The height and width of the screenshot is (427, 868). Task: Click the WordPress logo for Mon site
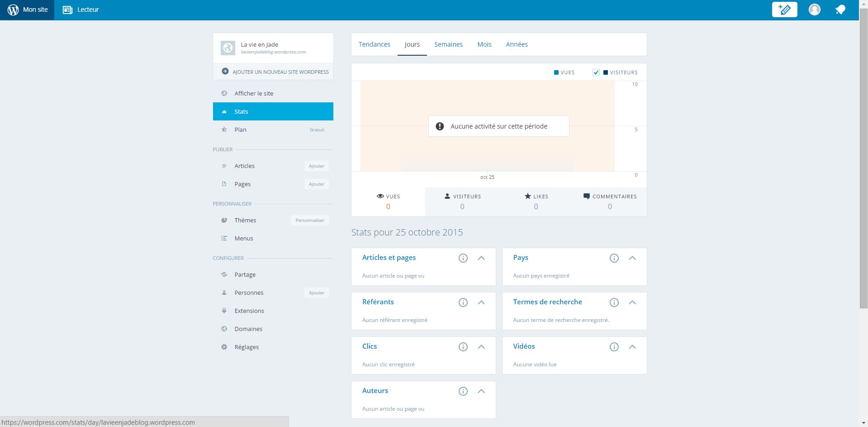(13, 10)
